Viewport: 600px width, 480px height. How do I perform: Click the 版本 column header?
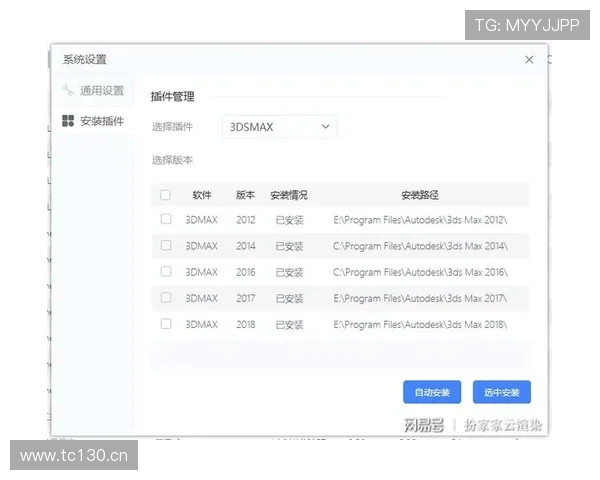(245, 195)
